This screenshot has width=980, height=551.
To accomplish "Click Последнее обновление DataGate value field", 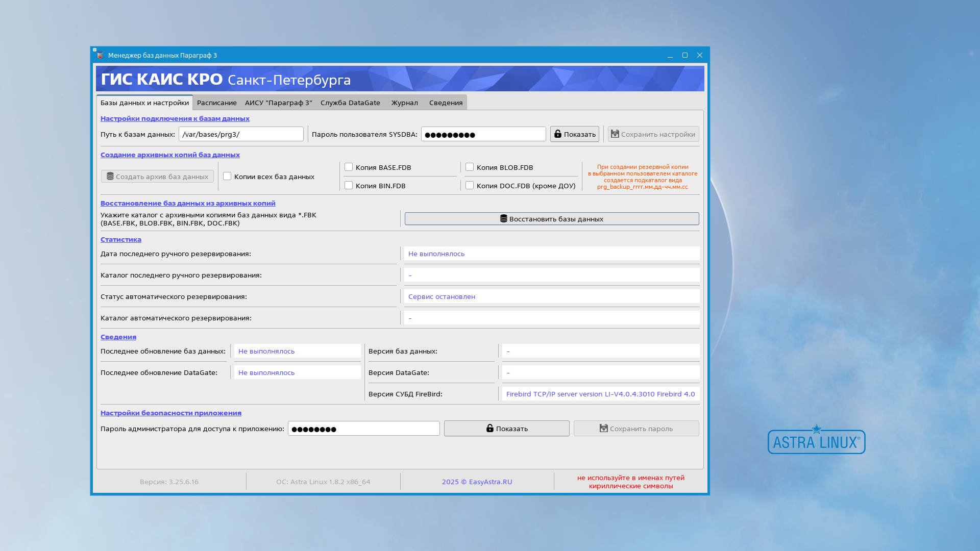I will 298,372.
